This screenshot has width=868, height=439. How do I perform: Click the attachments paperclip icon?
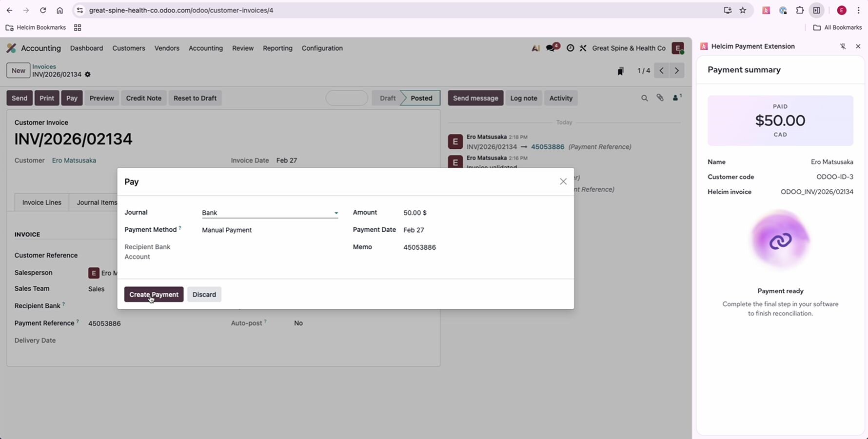pos(660,98)
